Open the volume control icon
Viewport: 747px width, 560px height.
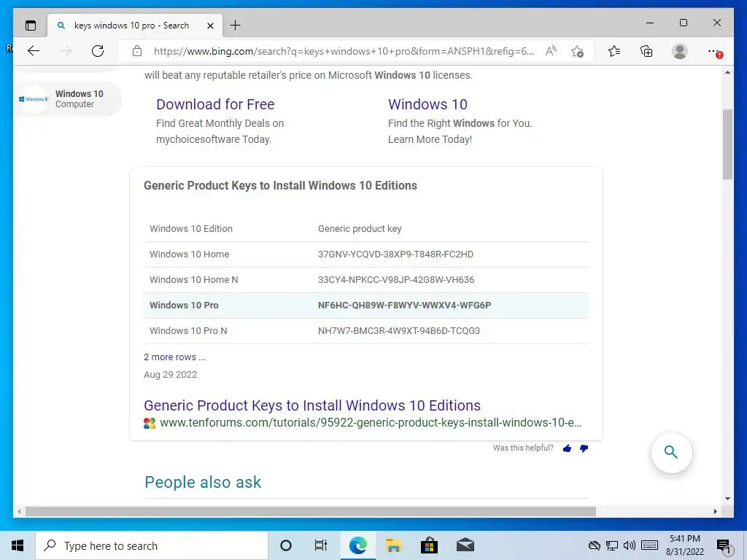(630, 545)
